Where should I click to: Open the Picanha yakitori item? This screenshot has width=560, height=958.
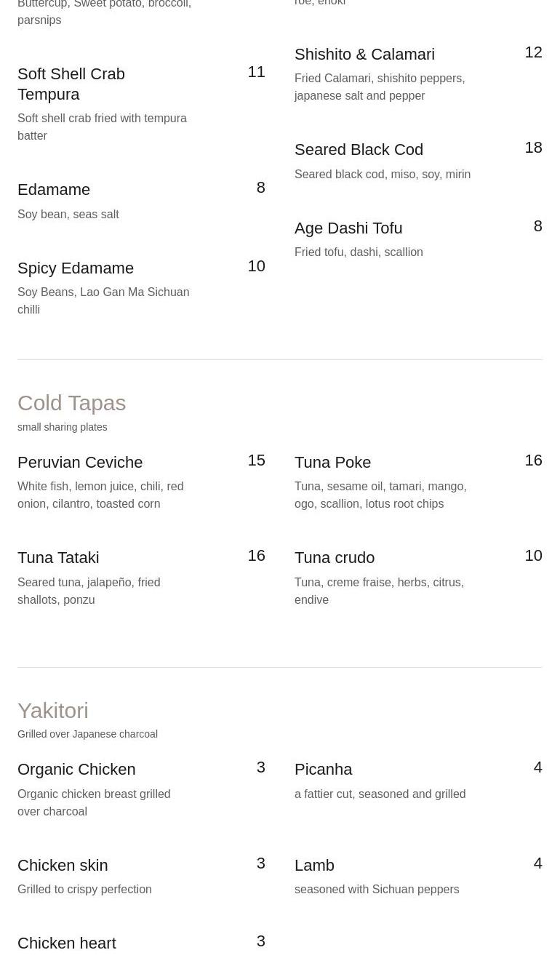pos(323,770)
